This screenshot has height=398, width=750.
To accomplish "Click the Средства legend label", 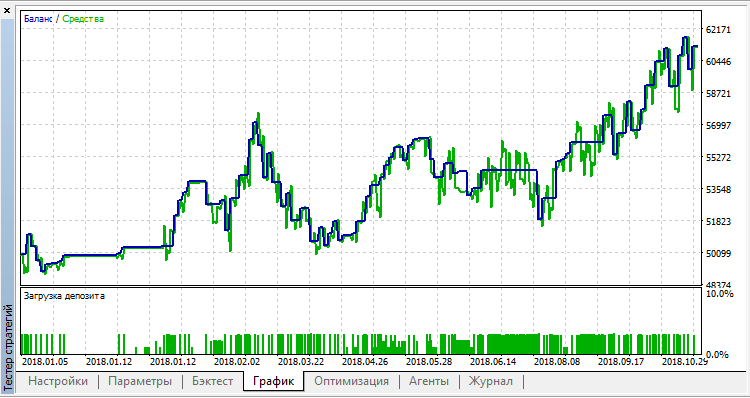I will (83, 19).
